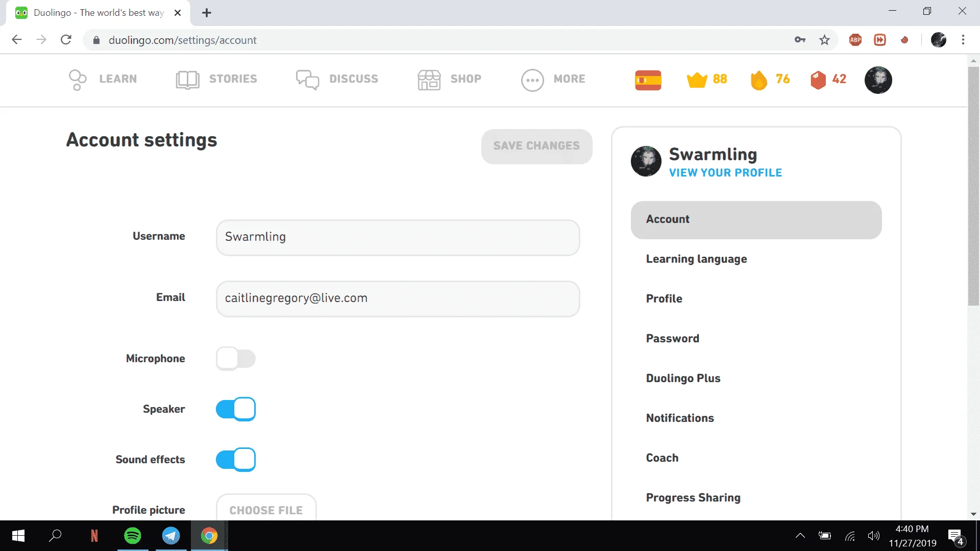The height and width of the screenshot is (551, 980).
Task: Click the saved password key icon
Action: coord(800,40)
